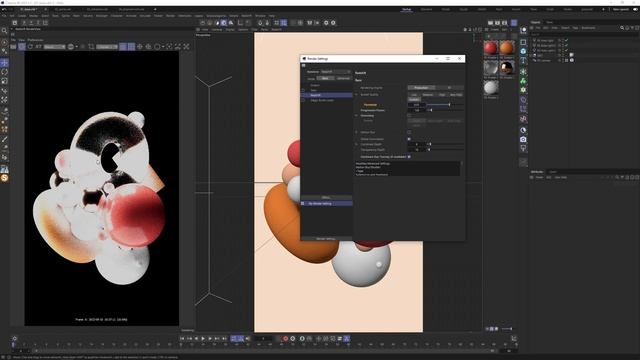Click the Effect... button in Render Settings

pos(326,198)
